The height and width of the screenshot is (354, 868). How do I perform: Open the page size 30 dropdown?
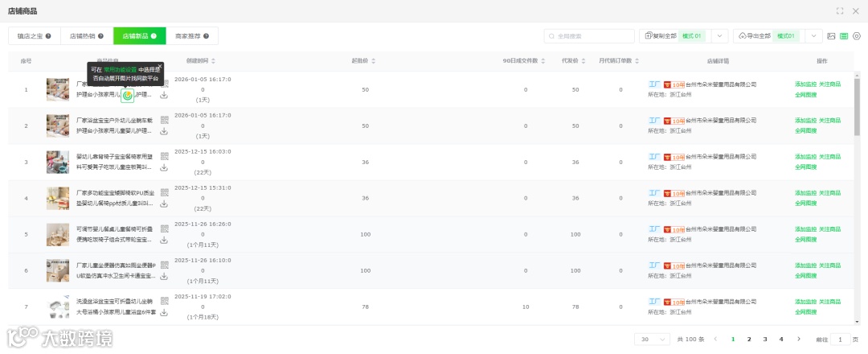(652, 339)
